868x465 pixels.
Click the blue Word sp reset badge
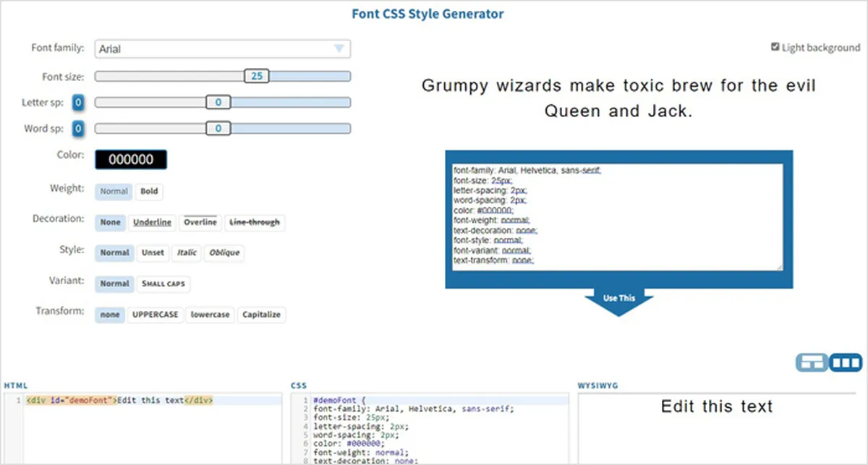(78, 129)
